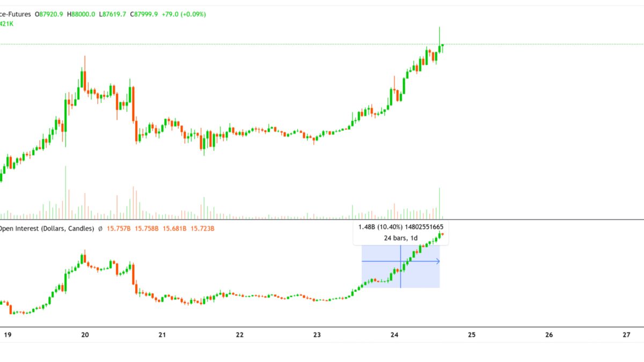Click the Ø symbol beside Open Interest
This screenshot has width=644, height=362.
coord(100,228)
